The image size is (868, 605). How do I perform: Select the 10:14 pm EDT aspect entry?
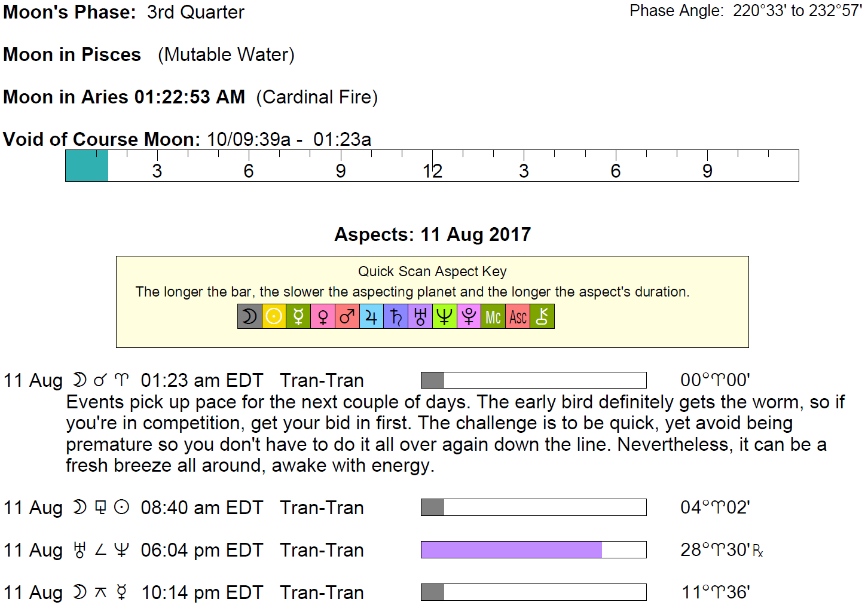pyautogui.click(x=202, y=592)
